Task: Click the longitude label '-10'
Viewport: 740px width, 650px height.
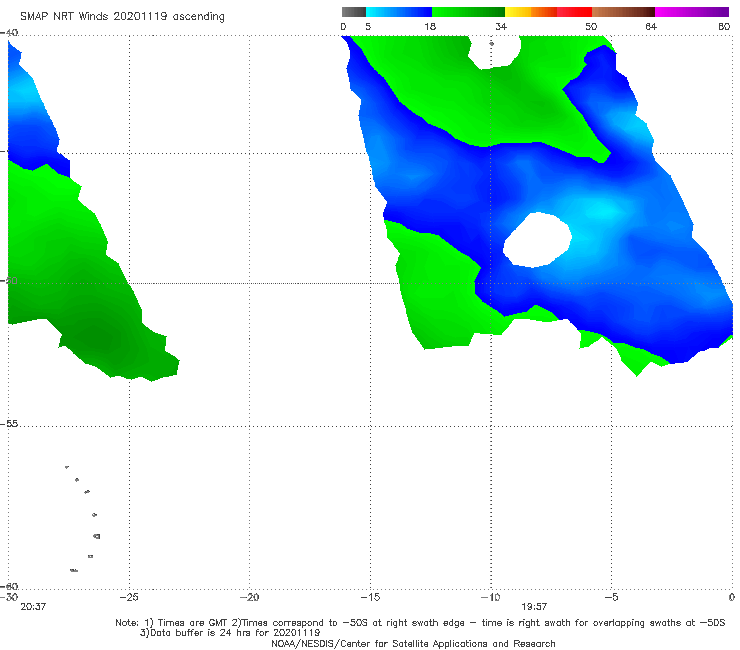Action: click(x=490, y=597)
